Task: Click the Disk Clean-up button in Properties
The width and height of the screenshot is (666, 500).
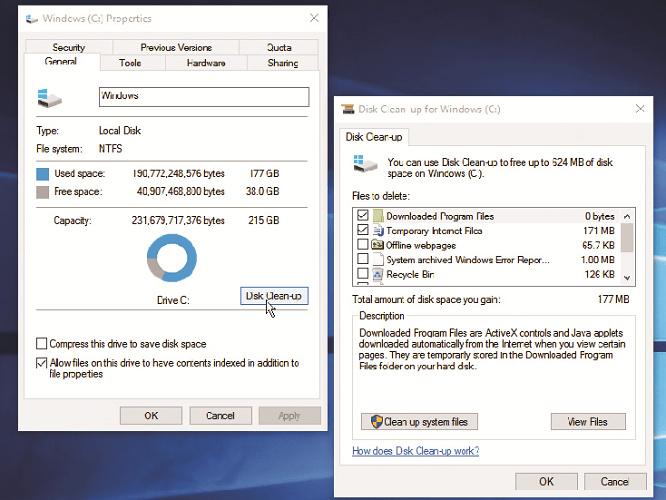Action: tap(274, 296)
